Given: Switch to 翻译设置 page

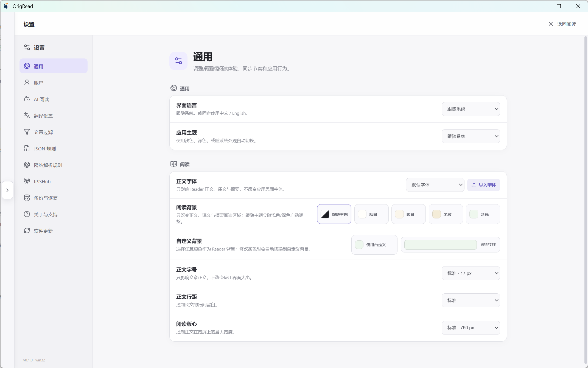Looking at the screenshot, I should click(54, 116).
